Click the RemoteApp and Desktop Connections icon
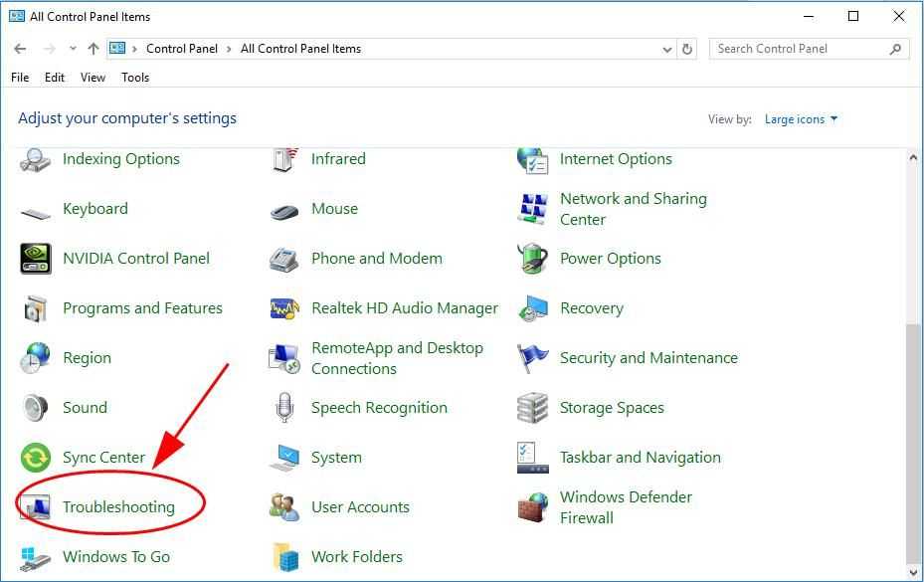This screenshot has height=582, width=924. coord(284,358)
